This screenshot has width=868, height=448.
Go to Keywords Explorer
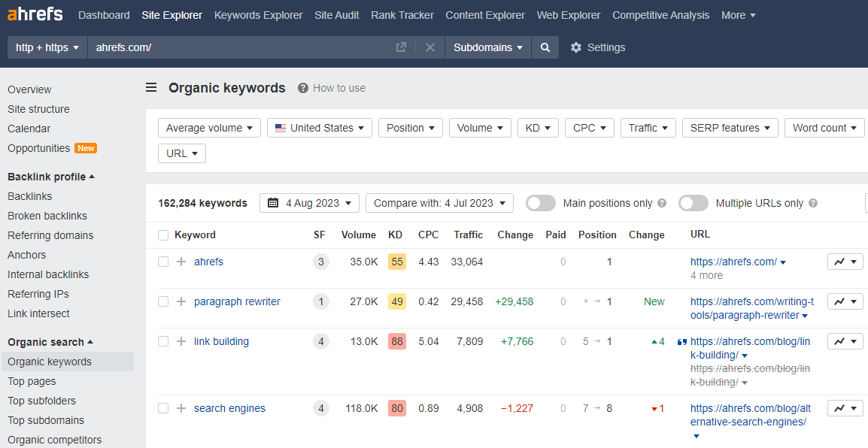click(x=259, y=15)
